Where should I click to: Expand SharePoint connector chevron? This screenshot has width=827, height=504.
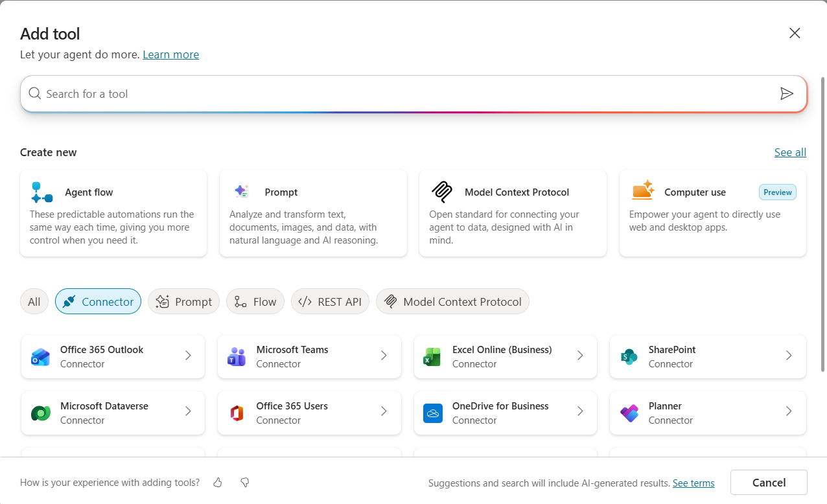[x=789, y=355]
